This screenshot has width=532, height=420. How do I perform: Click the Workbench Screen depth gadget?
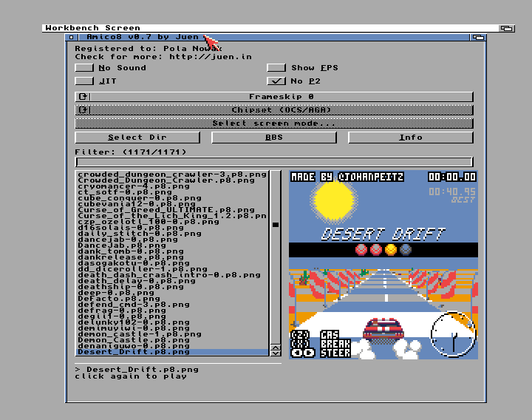pyautogui.click(x=507, y=28)
